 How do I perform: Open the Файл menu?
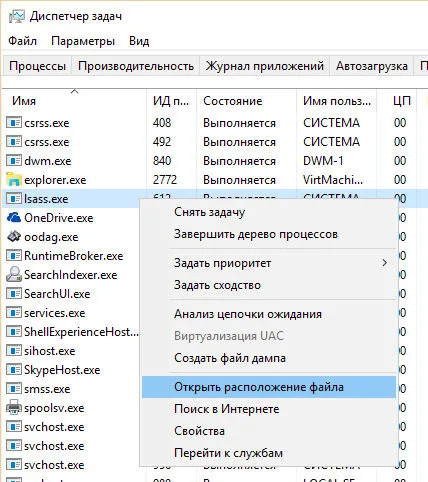[x=22, y=41]
